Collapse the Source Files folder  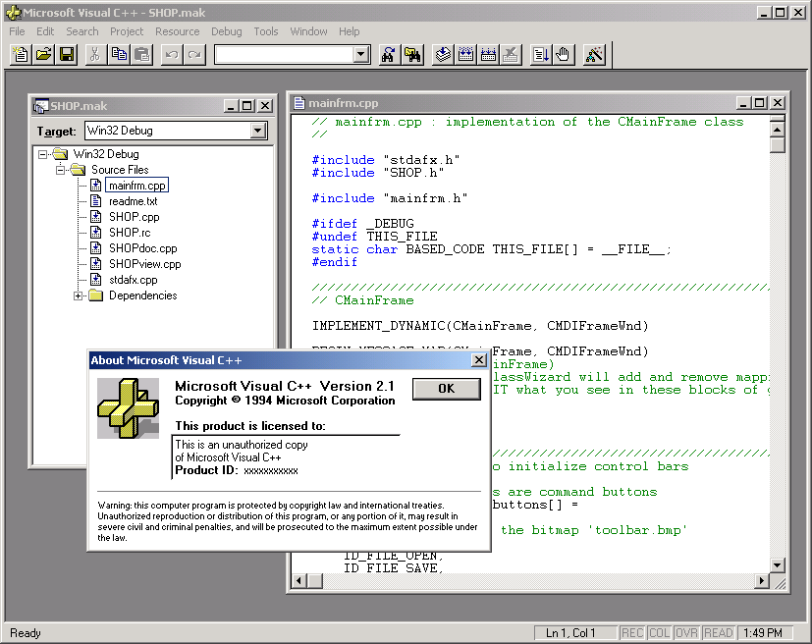click(61, 170)
